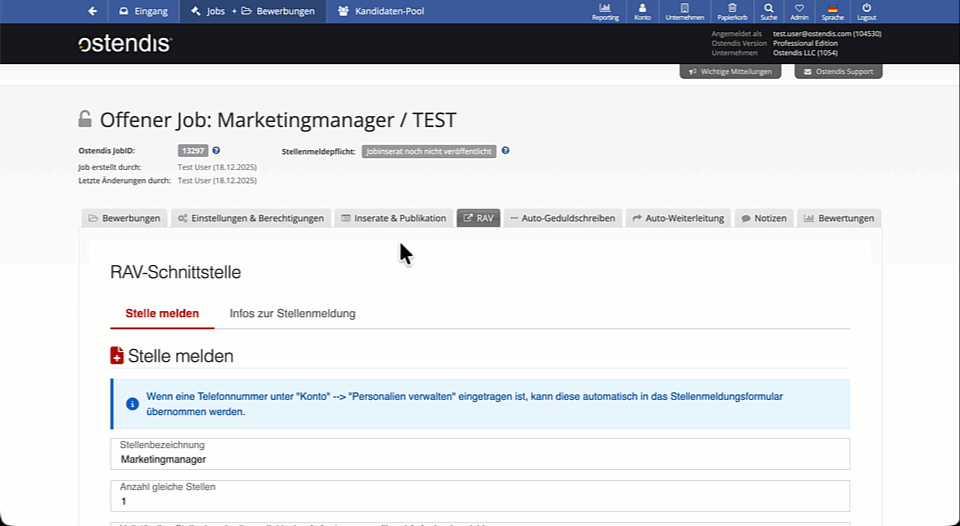Click the Logout power icon
Image resolution: width=960 pixels, height=526 pixels.
click(x=866, y=11)
